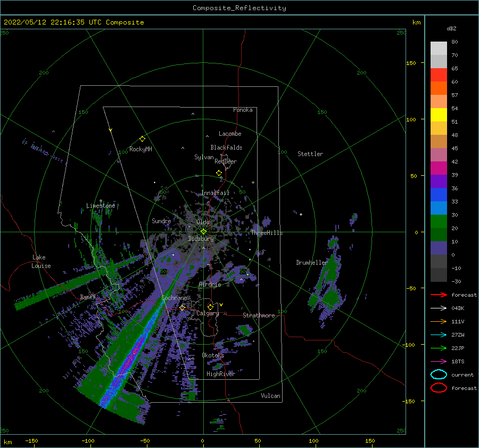Click the Olds town label
Screen dimensions: 479x448
(x=203, y=222)
